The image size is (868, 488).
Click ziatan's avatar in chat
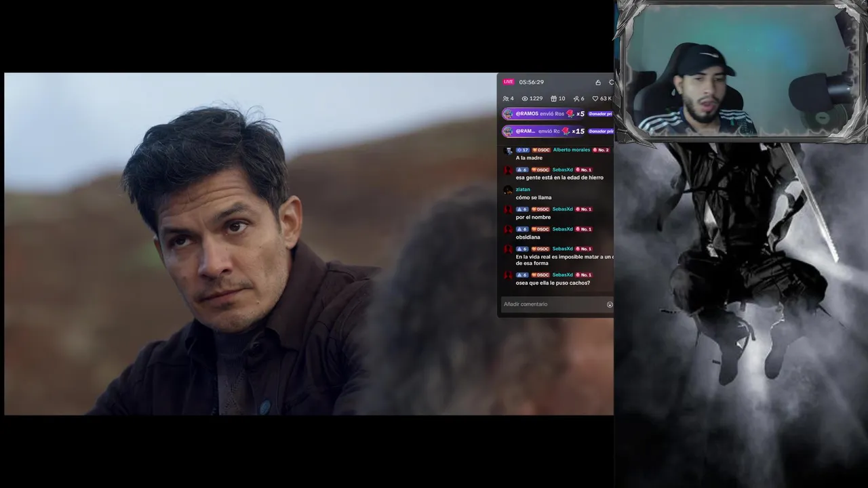508,190
